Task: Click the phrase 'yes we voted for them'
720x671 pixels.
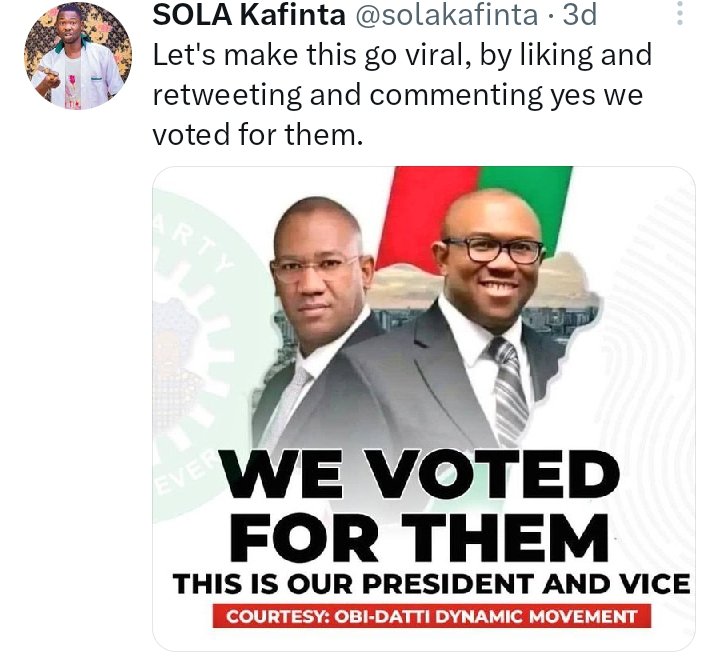Action: (398, 115)
